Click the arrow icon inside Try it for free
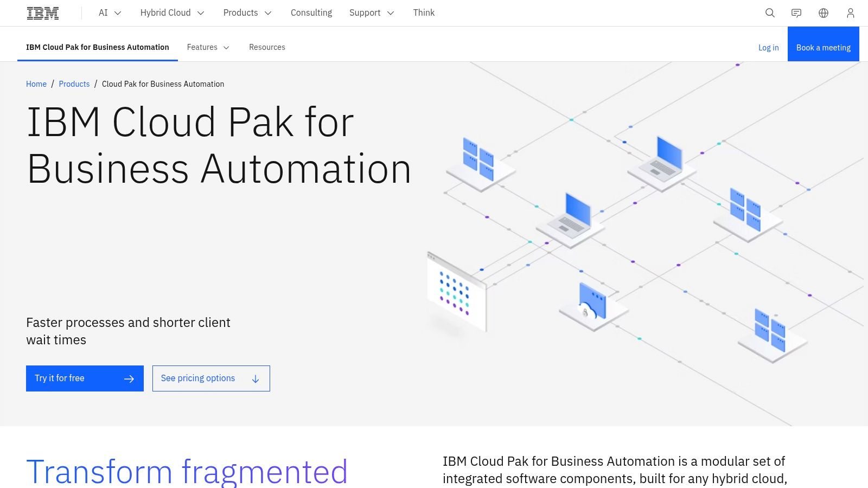This screenshot has width=868, height=488. pos(129,378)
